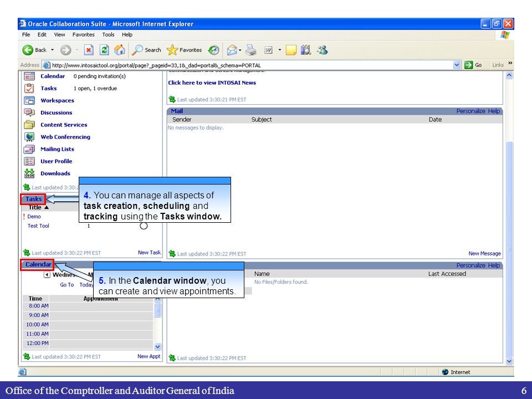Click the Downloads sidebar icon
Screen dimensions: 532x399
(x=29, y=173)
